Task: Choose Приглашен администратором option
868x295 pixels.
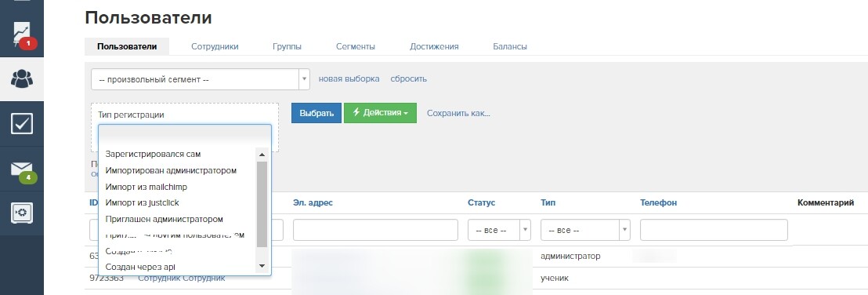Action: point(164,219)
